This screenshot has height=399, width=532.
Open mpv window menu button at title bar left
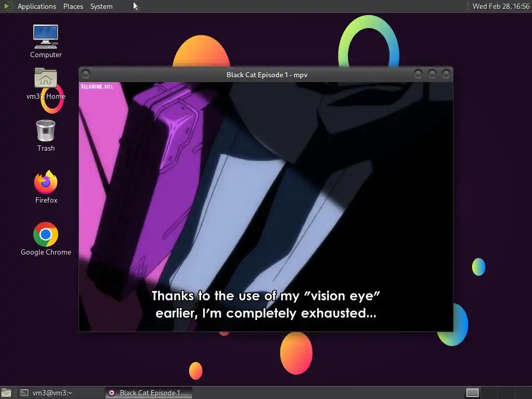point(86,74)
